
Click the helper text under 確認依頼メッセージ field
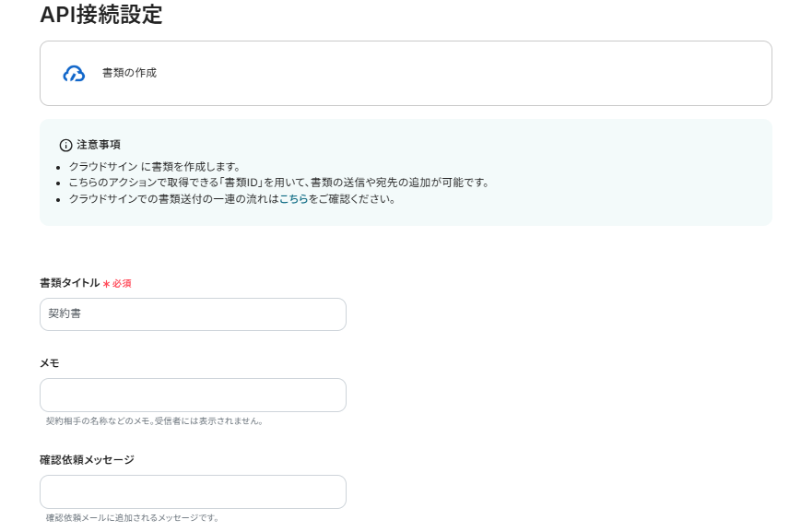point(133,518)
